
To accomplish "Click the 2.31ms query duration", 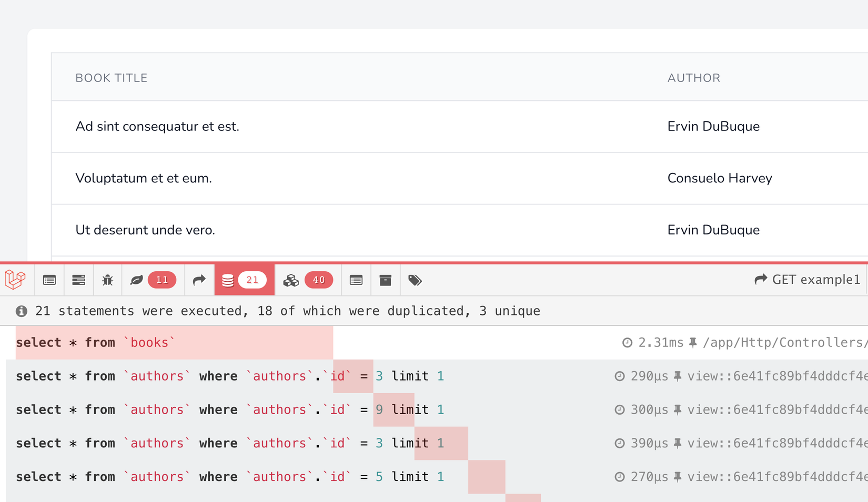I will 661,343.
